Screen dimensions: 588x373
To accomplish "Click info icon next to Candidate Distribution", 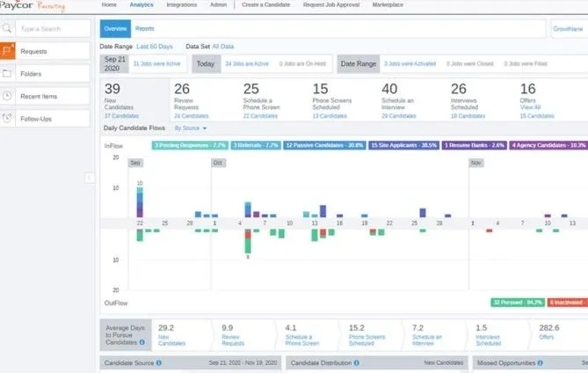I will pyautogui.click(x=357, y=362).
